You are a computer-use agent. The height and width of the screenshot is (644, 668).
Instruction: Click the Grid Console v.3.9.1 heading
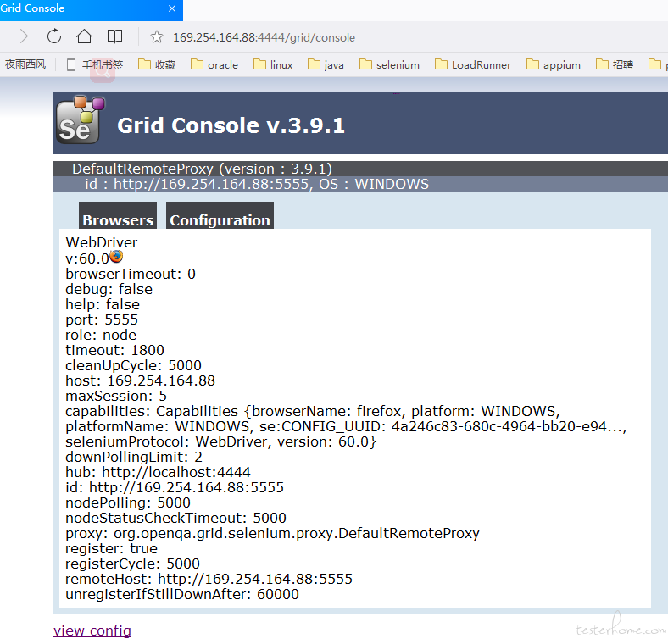(x=231, y=125)
